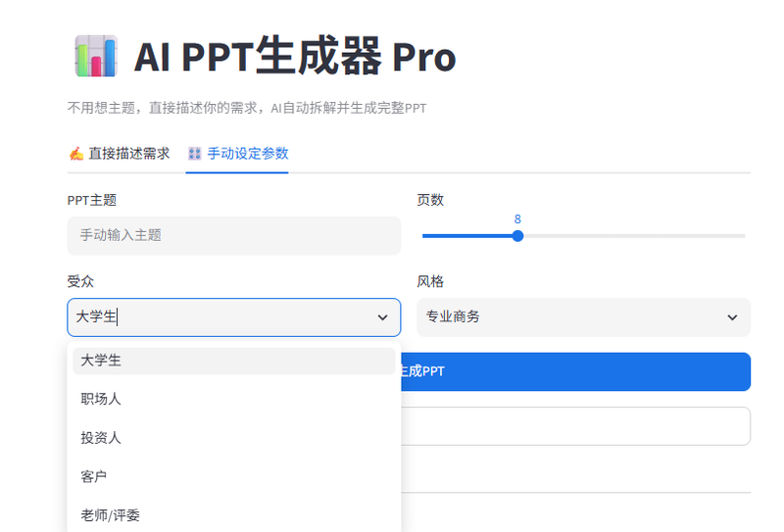Pick the 投资人 option
This screenshot has width=784, height=532.
tap(234, 438)
